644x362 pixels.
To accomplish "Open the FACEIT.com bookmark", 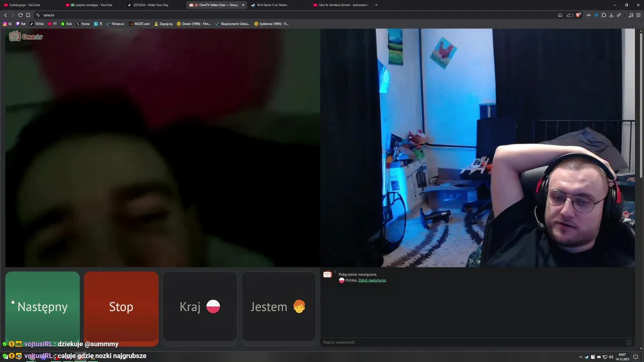I will (x=139, y=24).
